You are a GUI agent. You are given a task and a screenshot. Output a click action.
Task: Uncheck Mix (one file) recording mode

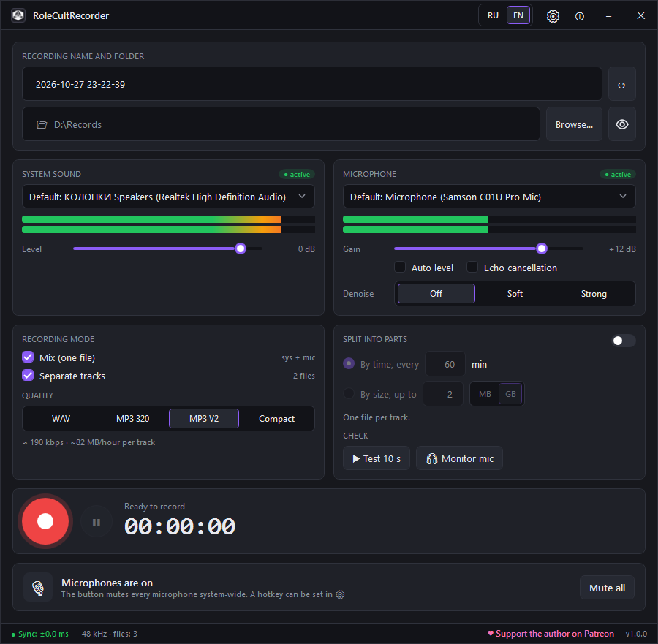click(28, 357)
